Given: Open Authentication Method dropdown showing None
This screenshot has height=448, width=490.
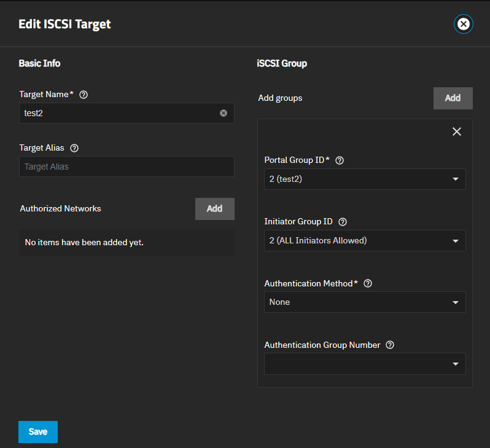Looking at the screenshot, I should coord(365,302).
